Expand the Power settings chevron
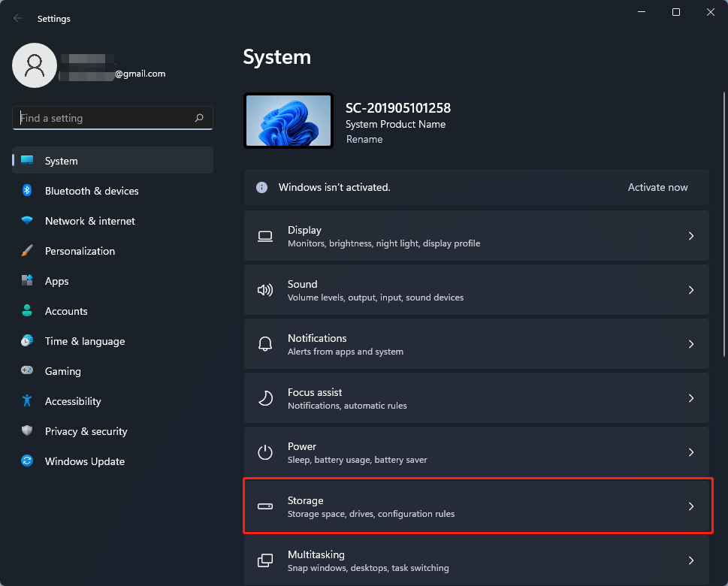 (x=690, y=452)
